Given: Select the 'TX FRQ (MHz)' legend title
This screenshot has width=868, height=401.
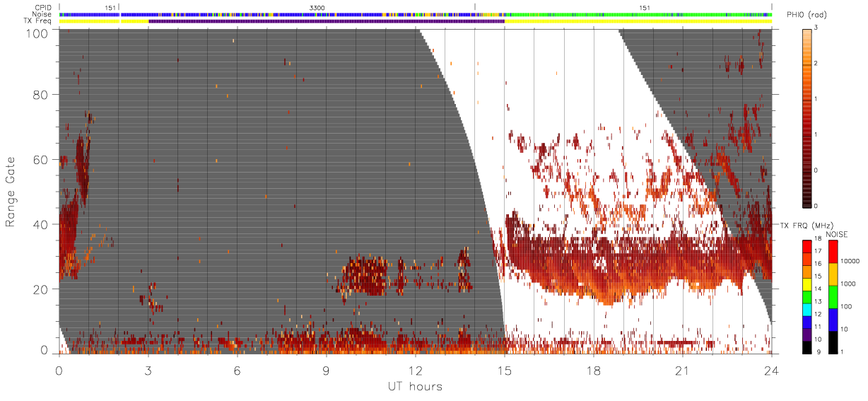Looking at the screenshot, I should [807, 225].
